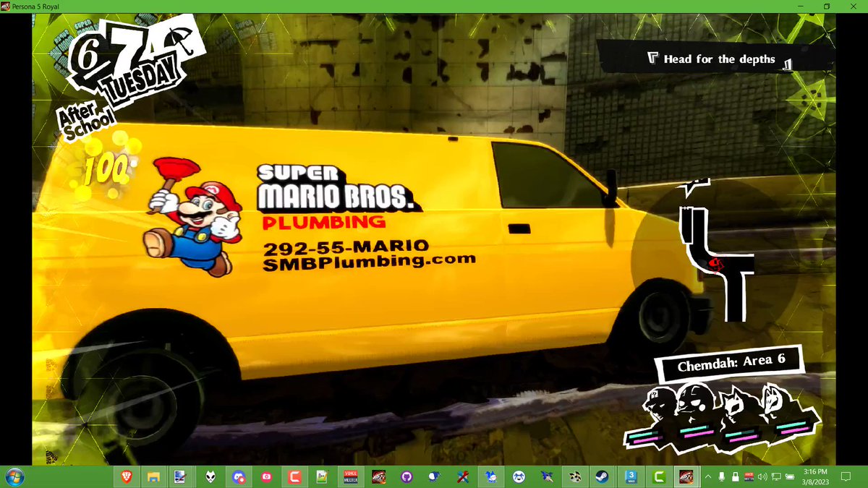Open the round blue face taskbar icon

(x=518, y=477)
